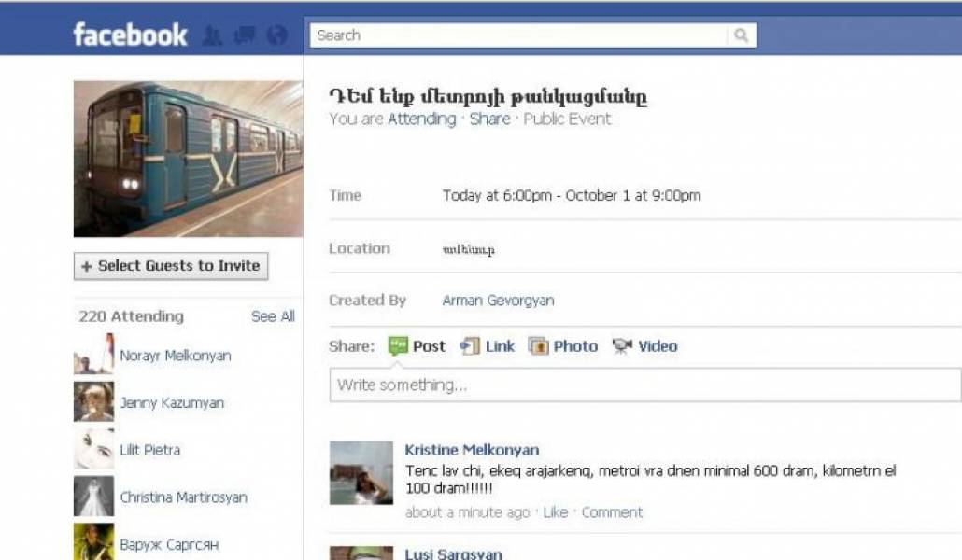Open Arman Gevorgyan's profile

tap(498, 301)
